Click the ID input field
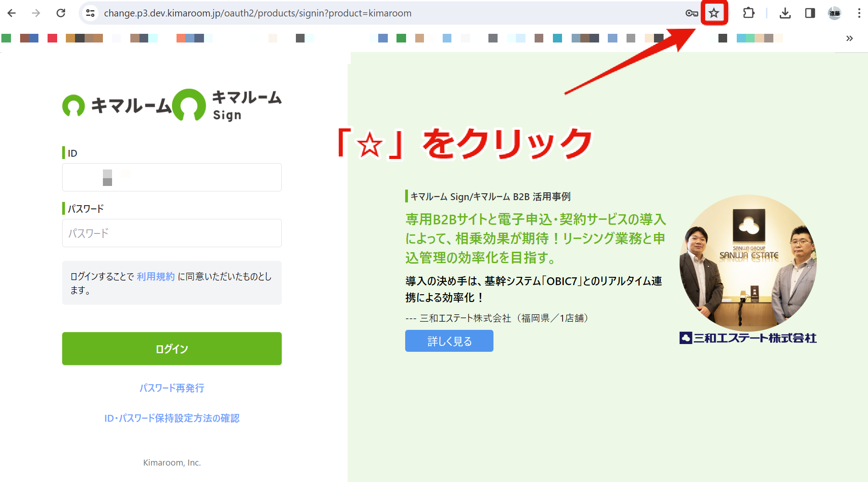Viewport: 868px width, 482px height. 172,177
